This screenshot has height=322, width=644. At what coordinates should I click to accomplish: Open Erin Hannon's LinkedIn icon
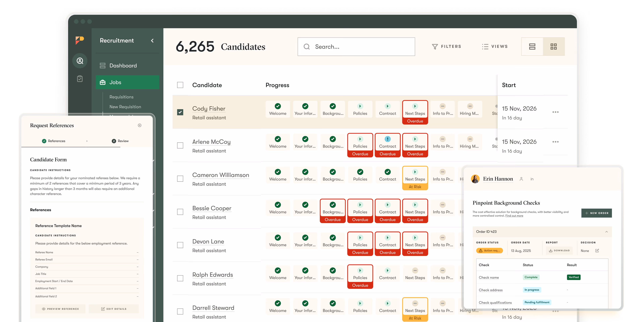pyautogui.click(x=532, y=179)
